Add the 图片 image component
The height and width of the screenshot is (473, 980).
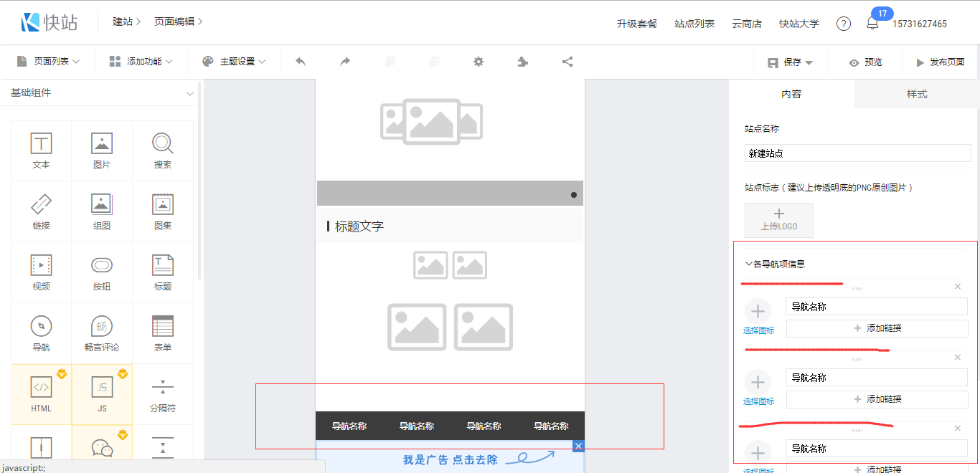click(102, 150)
